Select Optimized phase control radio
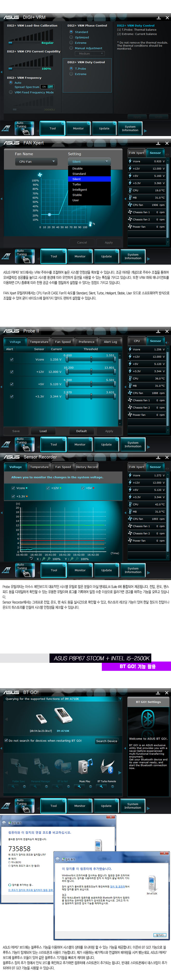Screen dimensions: 171x980 coord(71,37)
